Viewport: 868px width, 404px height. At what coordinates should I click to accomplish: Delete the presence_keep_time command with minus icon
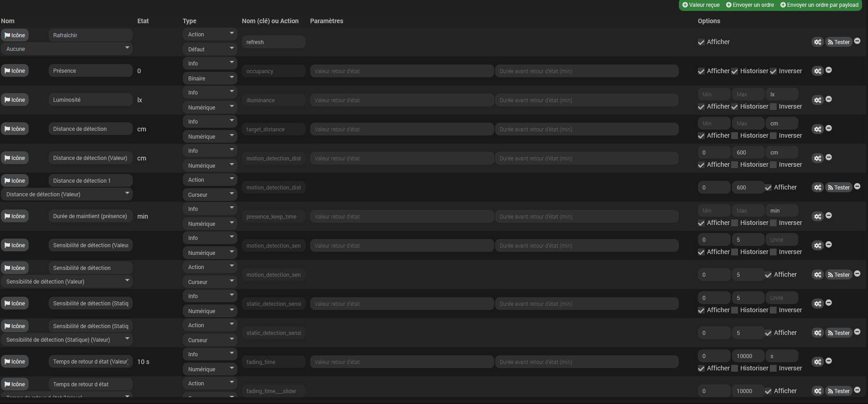coord(828,215)
